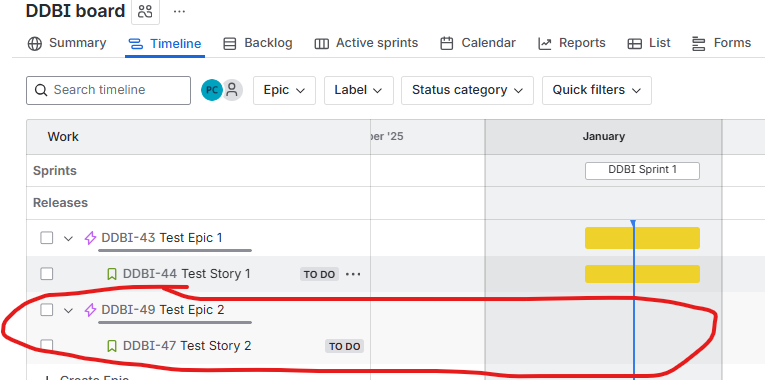
Task: Click the Test Epic 2 title text
Action: (x=192, y=310)
